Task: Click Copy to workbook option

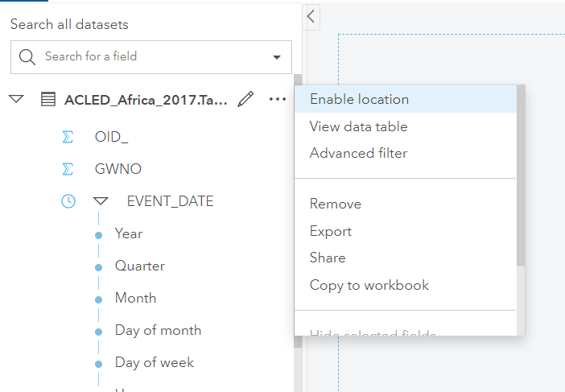Action: [x=369, y=285]
